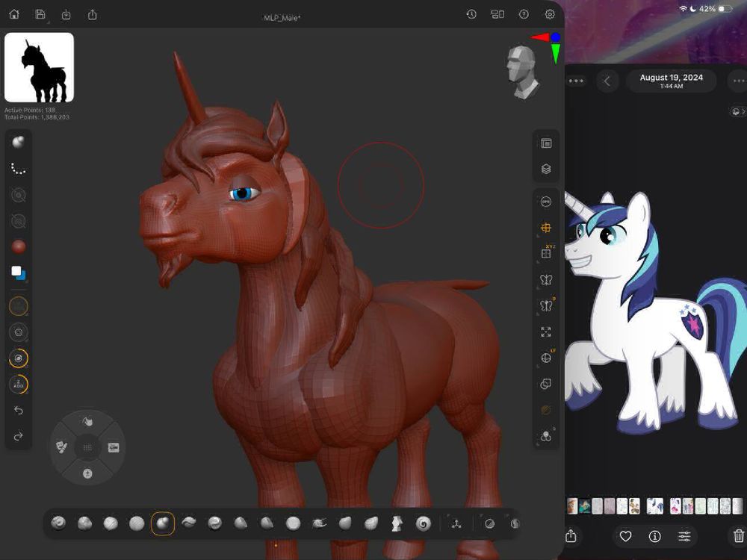Select the pony silhouette thumbnail

pos(39,67)
